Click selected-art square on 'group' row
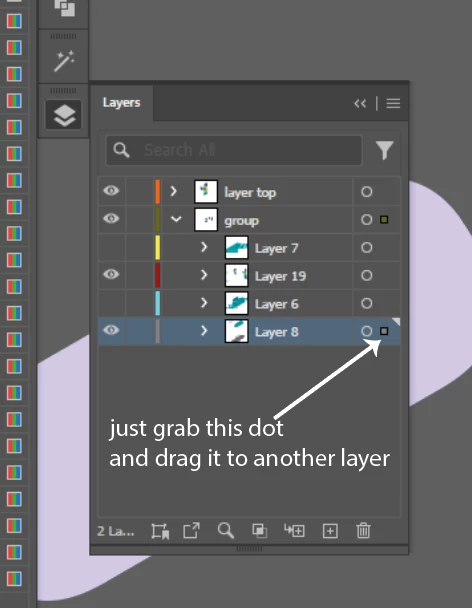 384,220
